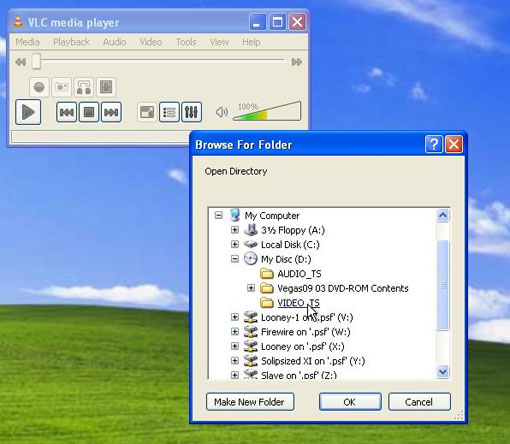Select the VIDEO_TS folder
The width and height of the screenshot is (510, 444).
coord(299,303)
